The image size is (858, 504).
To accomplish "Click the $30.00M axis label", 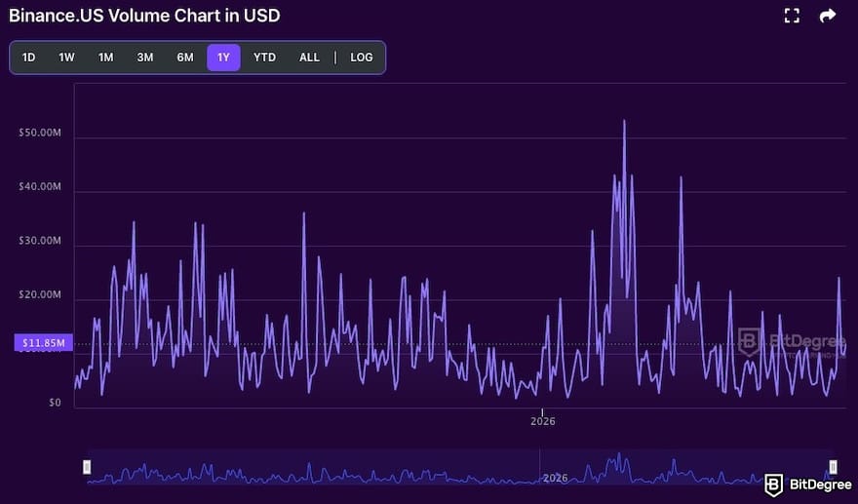I will click(40, 241).
